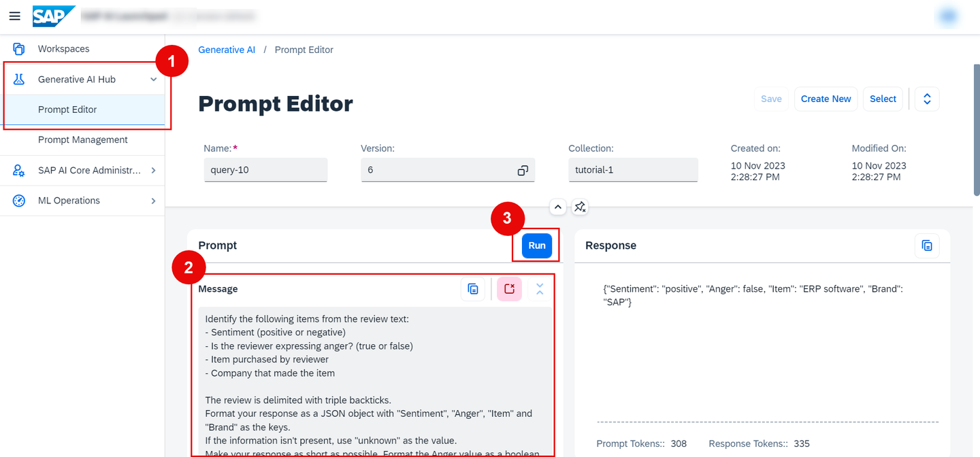
Task: Click the Response JSON output text
Action: pos(753,295)
